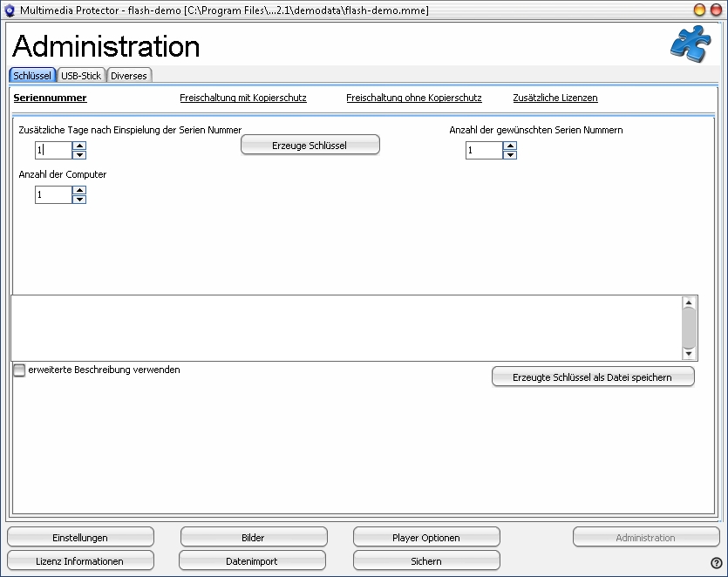The image size is (728, 577).
Task: Click the app icon in title bar
Action: click(x=10, y=10)
